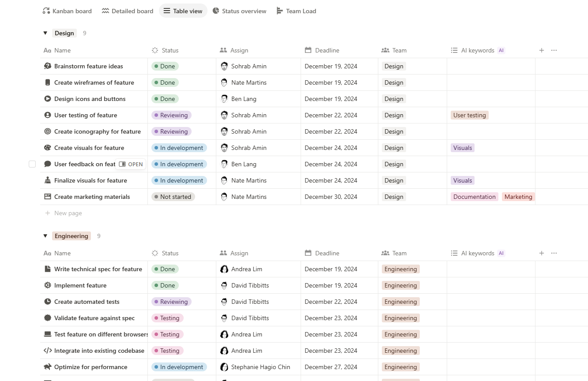Image resolution: width=588 pixels, height=381 pixels.
Task: Switch to Team Load view
Action: pyautogui.click(x=296, y=11)
